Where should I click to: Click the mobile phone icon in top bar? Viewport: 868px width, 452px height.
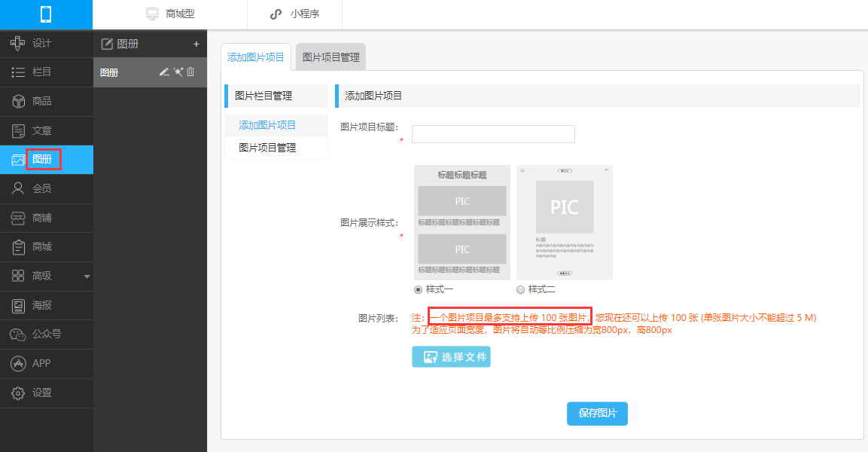[x=46, y=14]
